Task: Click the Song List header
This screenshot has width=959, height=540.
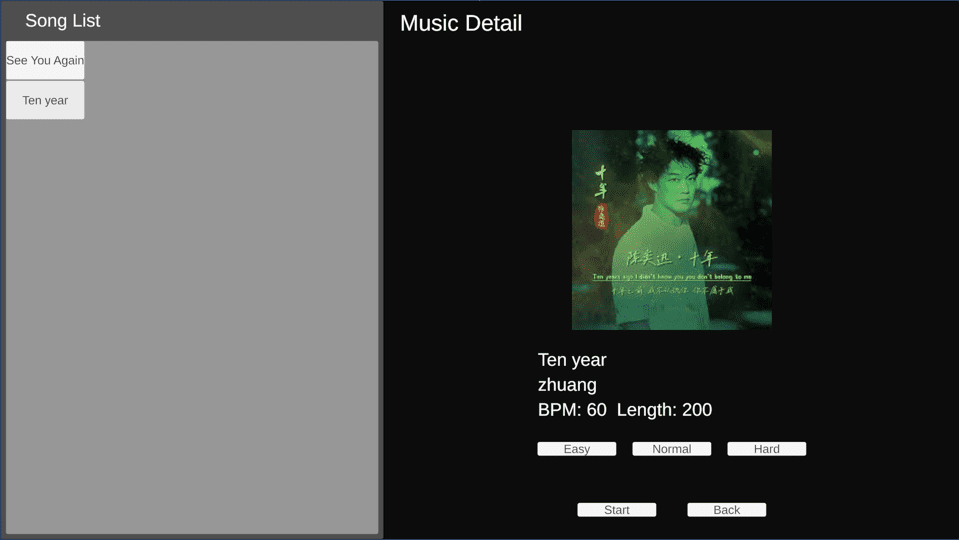Action: pos(63,21)
